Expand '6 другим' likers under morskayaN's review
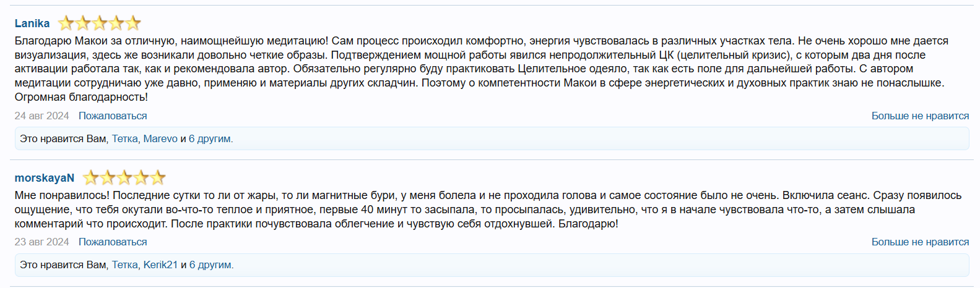 tap(211, 265)
